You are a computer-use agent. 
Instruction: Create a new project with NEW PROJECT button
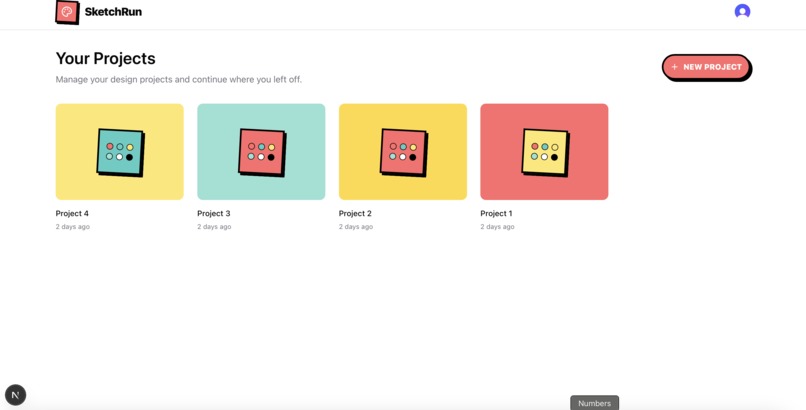coord(707,67)
